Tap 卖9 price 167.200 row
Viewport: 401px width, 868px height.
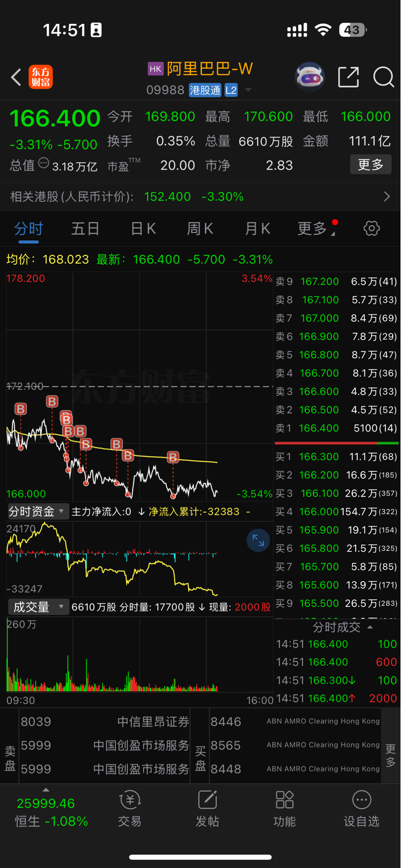336,282
